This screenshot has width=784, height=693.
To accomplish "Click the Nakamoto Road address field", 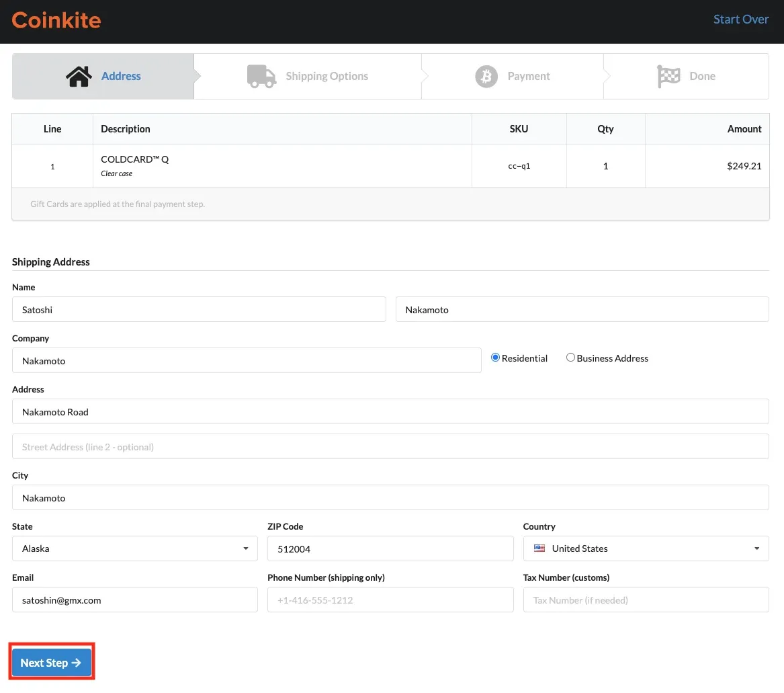I will 390,411.
